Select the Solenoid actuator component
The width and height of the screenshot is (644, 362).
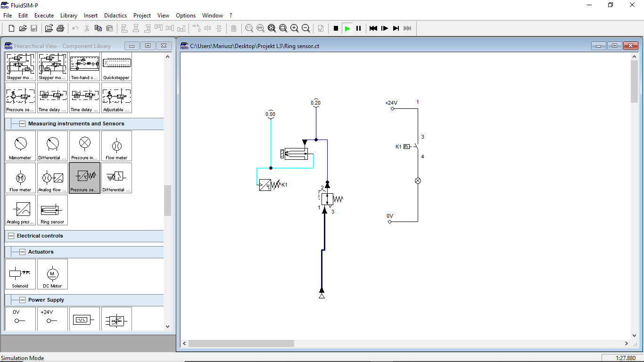20,274
